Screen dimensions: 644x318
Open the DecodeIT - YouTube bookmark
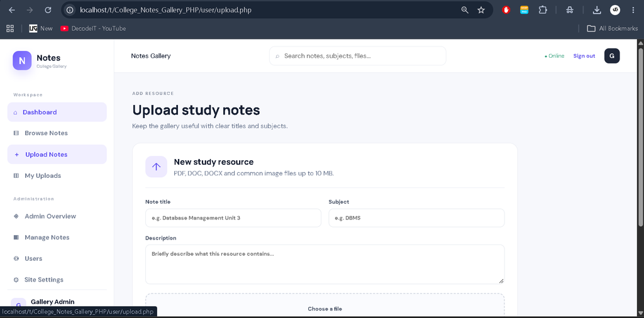coord(93,28)
